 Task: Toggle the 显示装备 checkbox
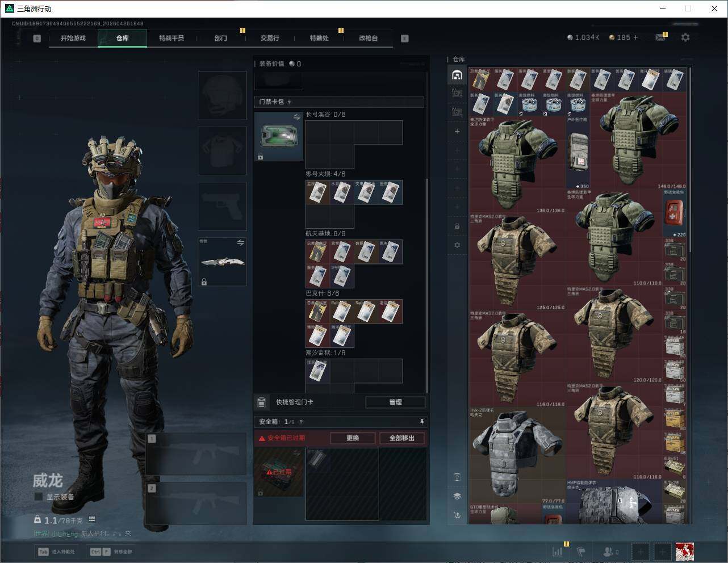(39, 497)
